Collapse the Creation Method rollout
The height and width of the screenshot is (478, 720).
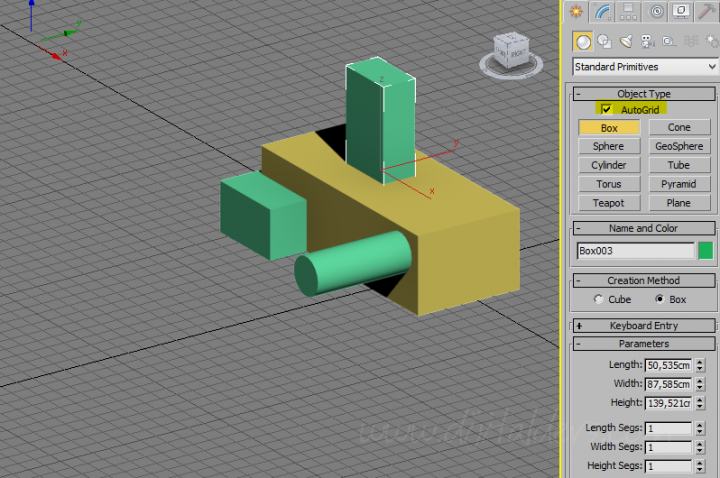(x=644, y=281)
